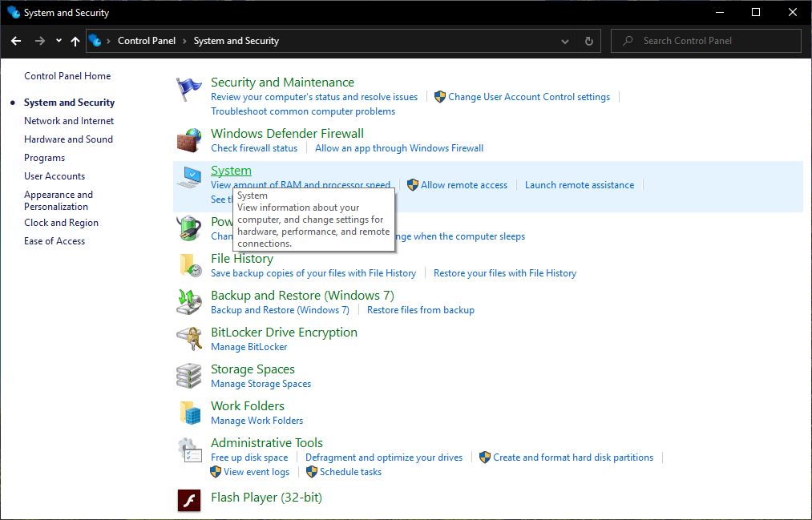Click shield icon beside Allow remote access

(x=413, y=185)
